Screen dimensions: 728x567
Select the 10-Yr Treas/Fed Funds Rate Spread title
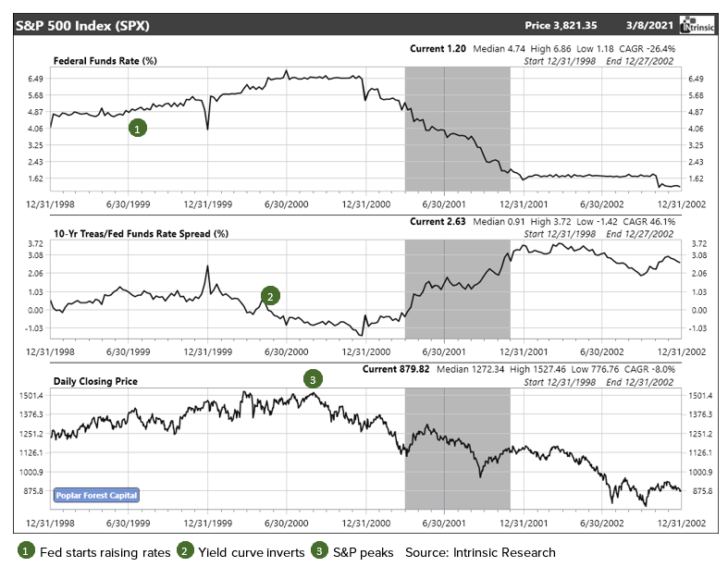(x=140, y=233)
